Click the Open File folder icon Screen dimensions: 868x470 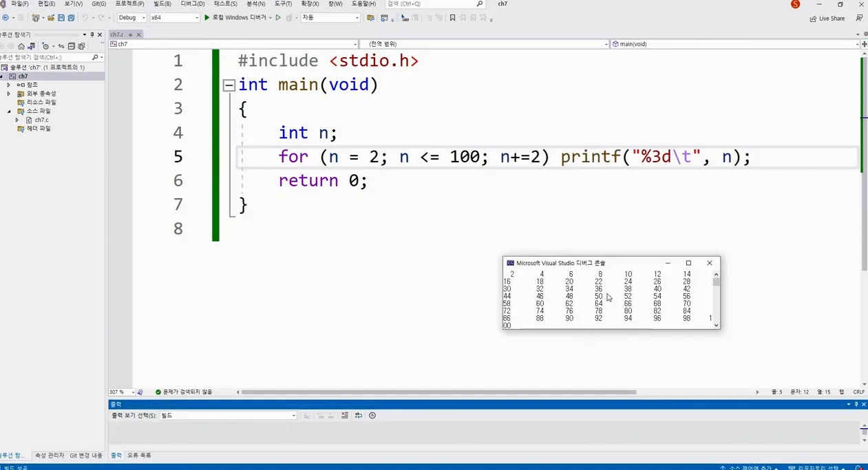(x=50, y=18)
